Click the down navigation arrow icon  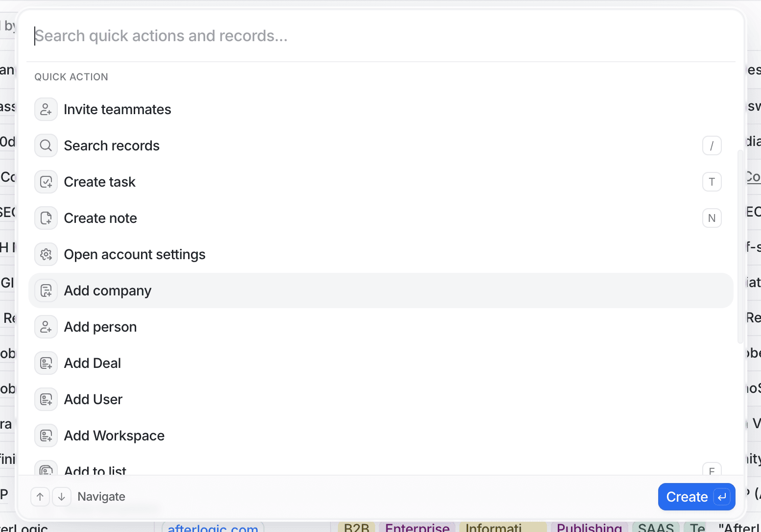click(x=61, y=496)
